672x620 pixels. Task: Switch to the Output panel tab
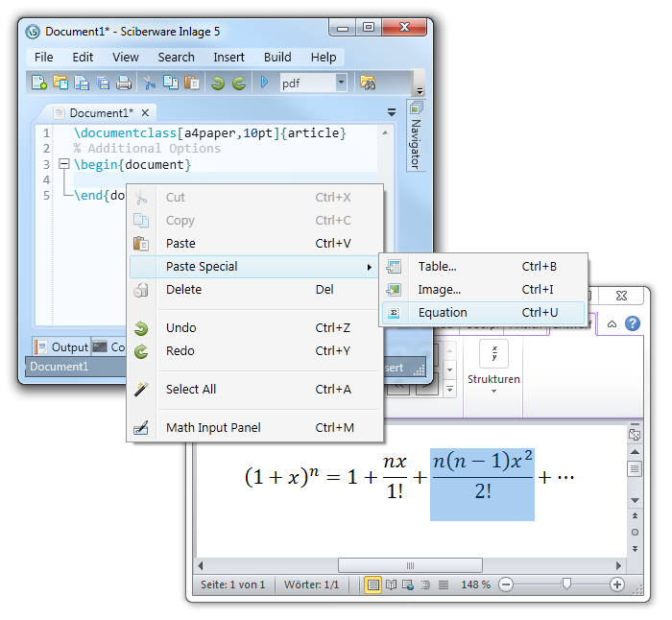coord(61,347)
